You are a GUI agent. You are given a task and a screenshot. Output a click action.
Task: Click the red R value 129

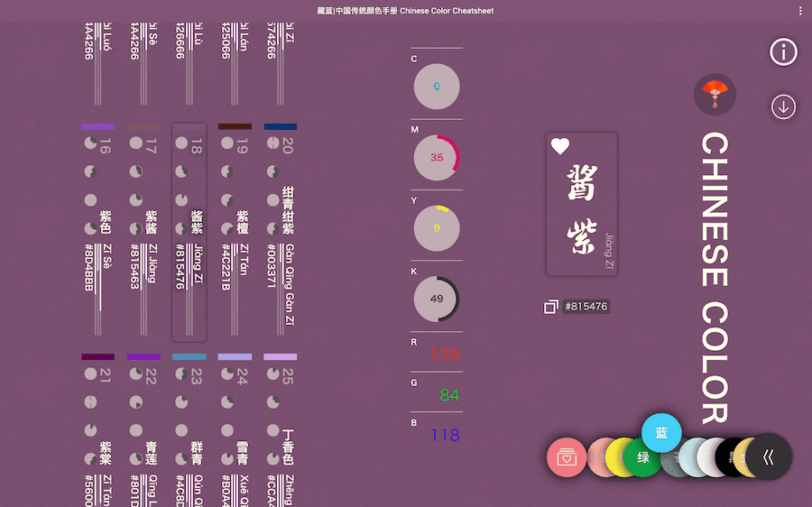445,355
